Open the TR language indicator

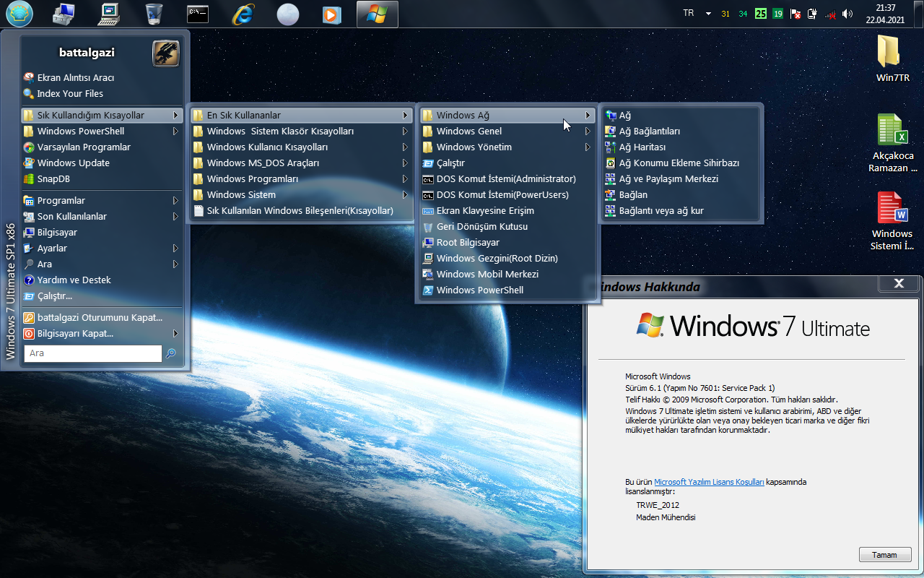pyautogui.click(x=689, y=14)
